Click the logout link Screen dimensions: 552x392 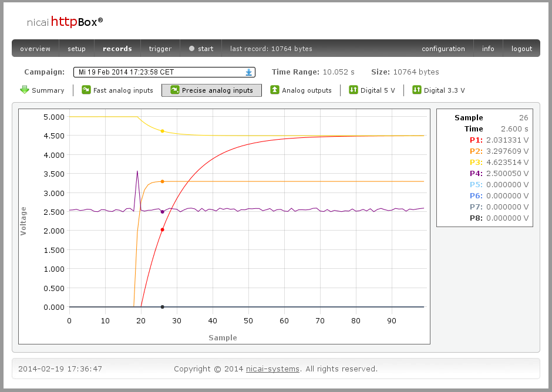521,49
